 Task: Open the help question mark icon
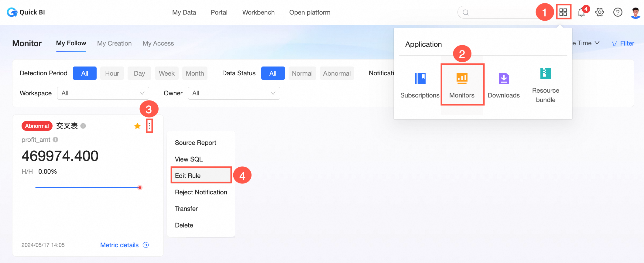[618, 12]
